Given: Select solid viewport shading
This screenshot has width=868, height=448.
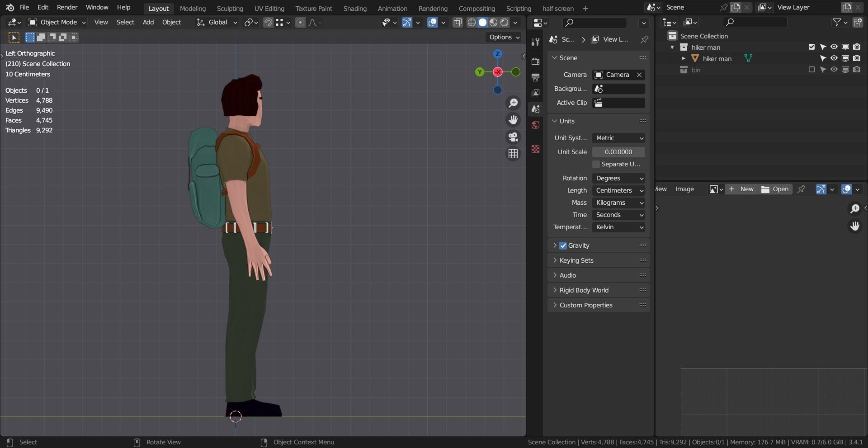Looking at the screenshot, I should tap(483, 23).
